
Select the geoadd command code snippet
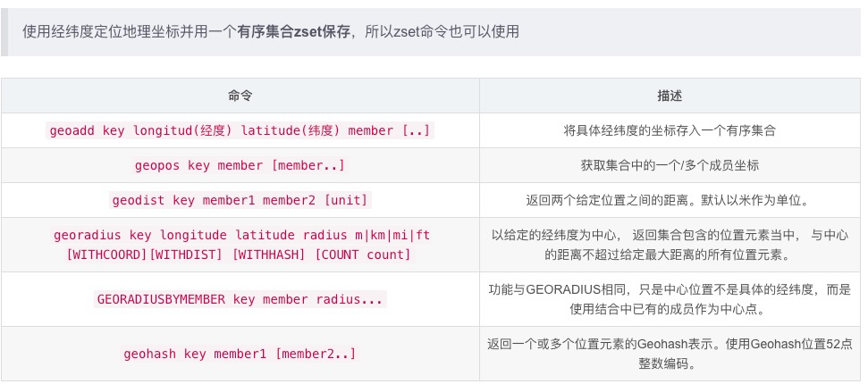(240, 130)
